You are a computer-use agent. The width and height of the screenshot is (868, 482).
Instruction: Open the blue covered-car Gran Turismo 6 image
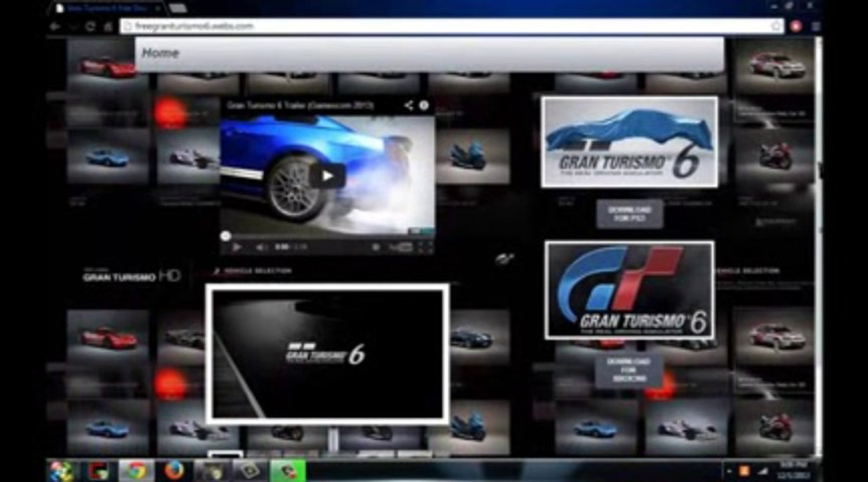coord(629,142)
